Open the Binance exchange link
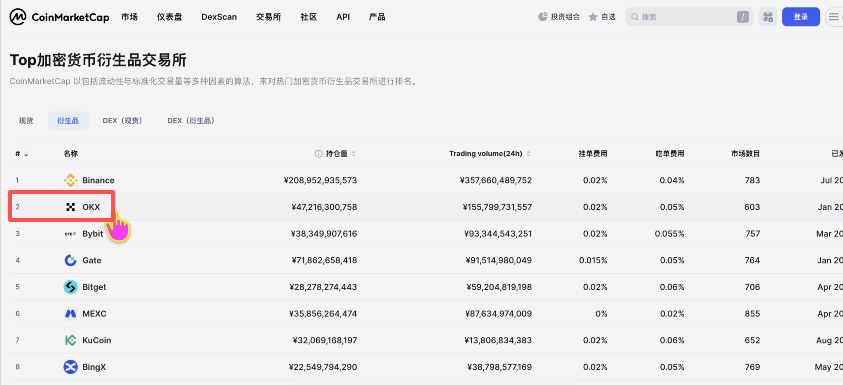The image size is (843, 385). (x=98, y=180)
